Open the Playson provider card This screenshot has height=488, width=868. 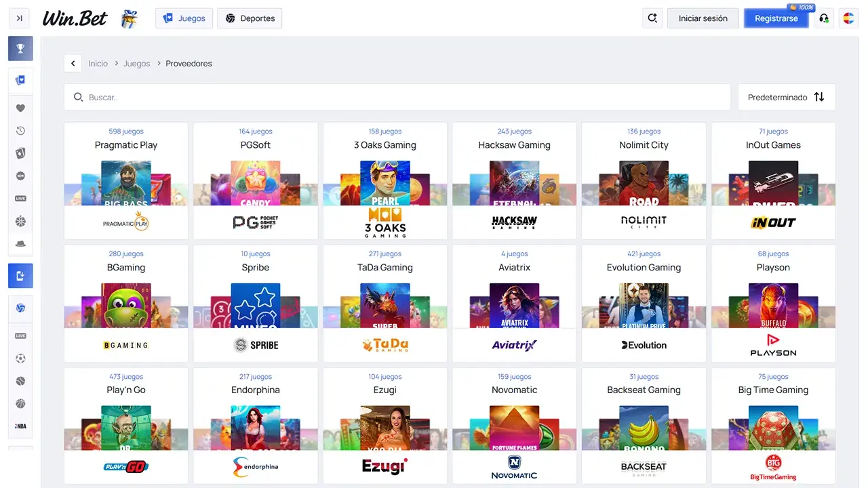click(774, 303)
